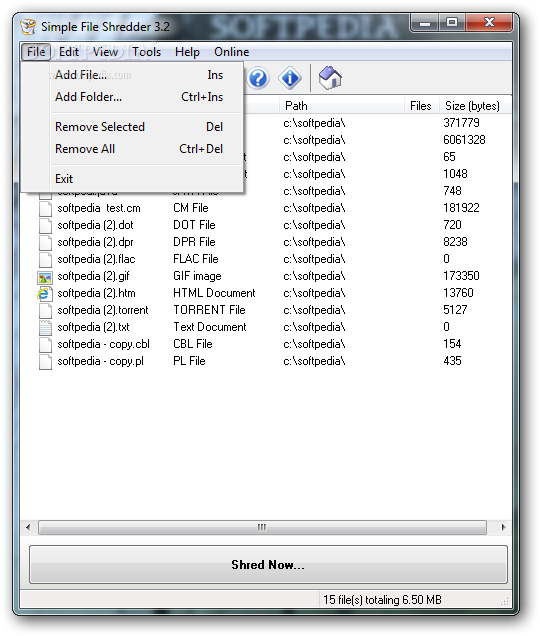Screen dimensions: 540x636
Task: Click the size value 181922
Action: pyautogui.click(x=462, y=208)
